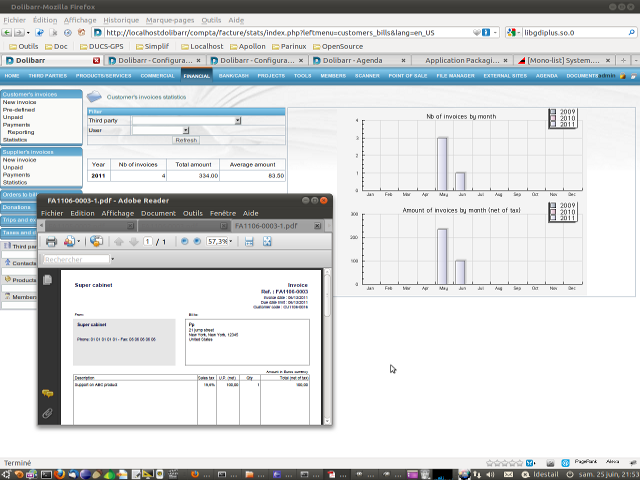Viewport: 640px width, 480px height.
Task: Close the FA1106-0003-1.pdf tab
Action: point(317,226)
